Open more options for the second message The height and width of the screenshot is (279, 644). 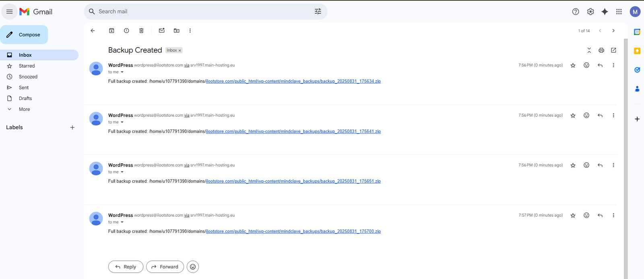613,115
